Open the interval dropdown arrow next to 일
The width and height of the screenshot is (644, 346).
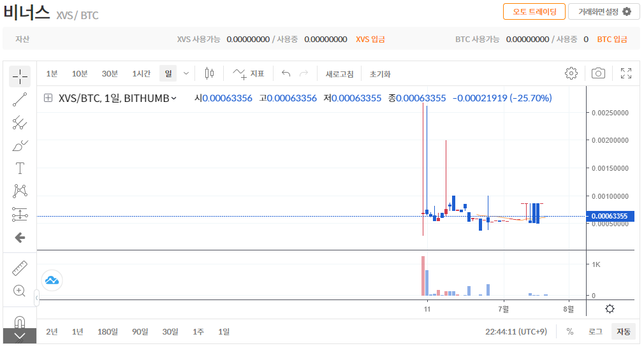pyautogui.click(x=186, y=73)
